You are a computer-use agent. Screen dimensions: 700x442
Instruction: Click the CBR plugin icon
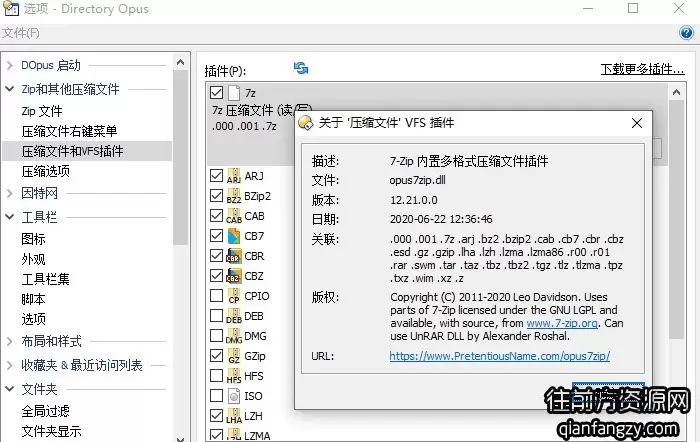pos(234,256)
